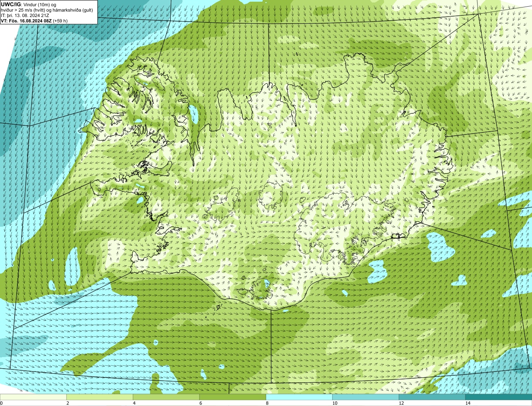Screen dimensions: 532x406
Task: Click the 4–6 m/s green legend swatch
Action: pyautogui.click(x=166, y=397)
